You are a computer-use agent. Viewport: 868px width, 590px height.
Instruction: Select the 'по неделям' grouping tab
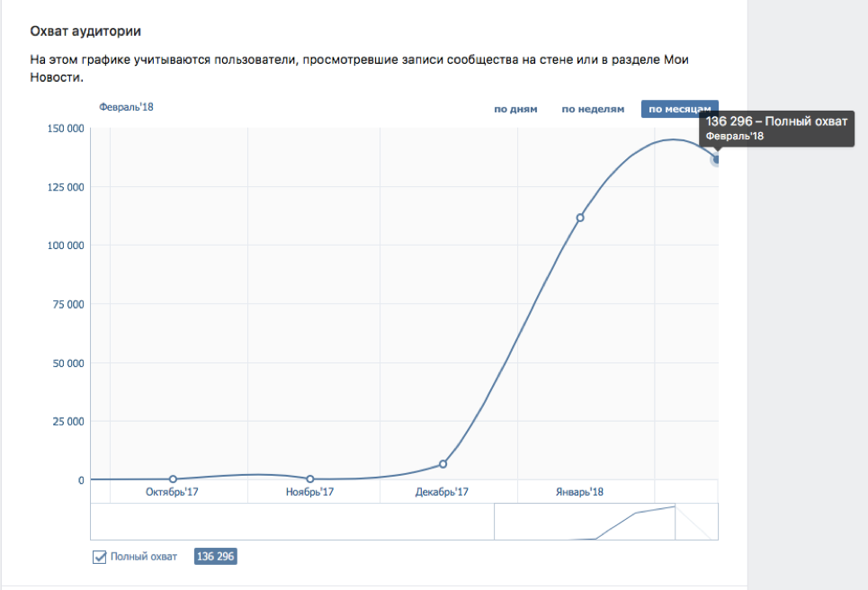click(593, 109)
